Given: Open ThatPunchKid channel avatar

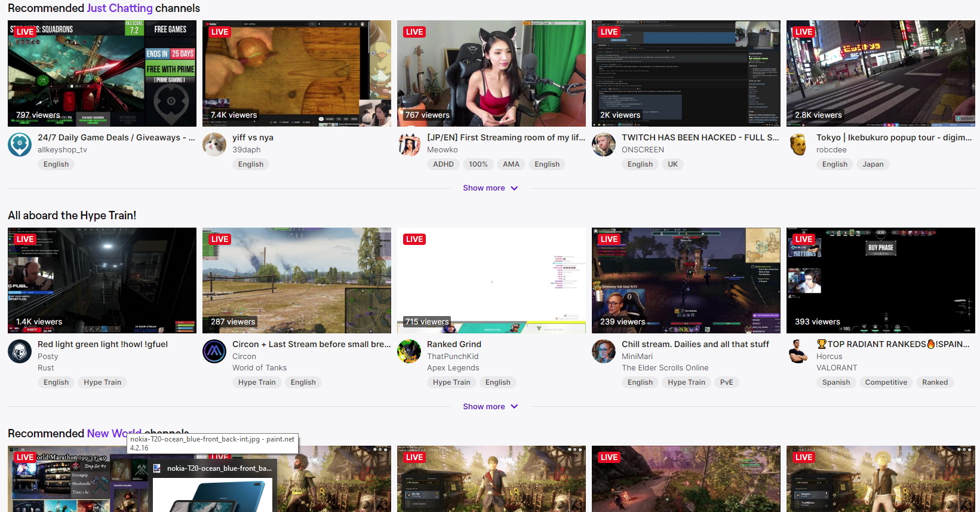Looking at the screenshot, I should 409,351.
